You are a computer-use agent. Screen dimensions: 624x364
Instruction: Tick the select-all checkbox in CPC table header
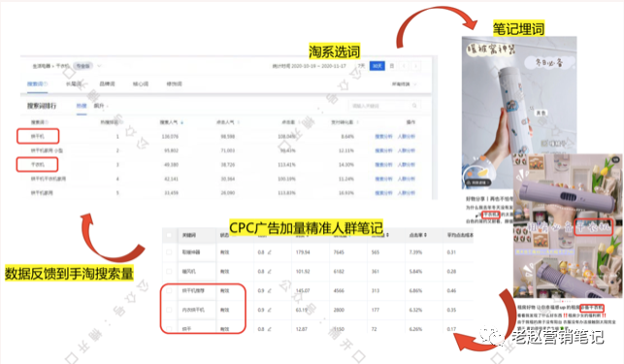click(x=169, y=235)
